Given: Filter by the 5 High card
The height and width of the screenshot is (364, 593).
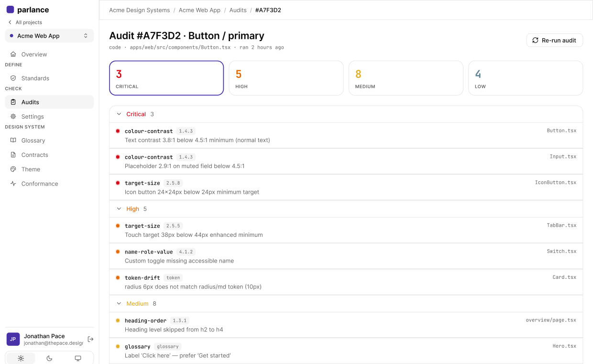Looking at the screenshot, I should tap(286, 78).
